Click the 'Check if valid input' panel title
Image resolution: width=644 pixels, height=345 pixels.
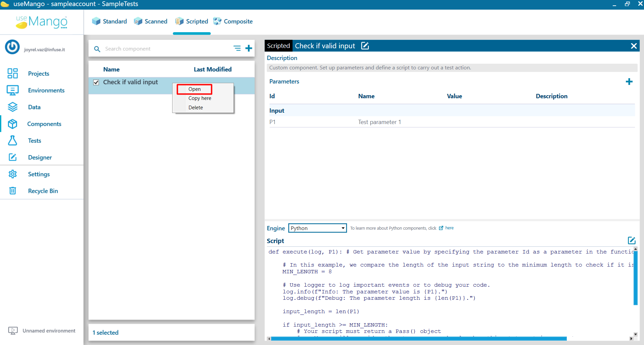coord(325,46)
